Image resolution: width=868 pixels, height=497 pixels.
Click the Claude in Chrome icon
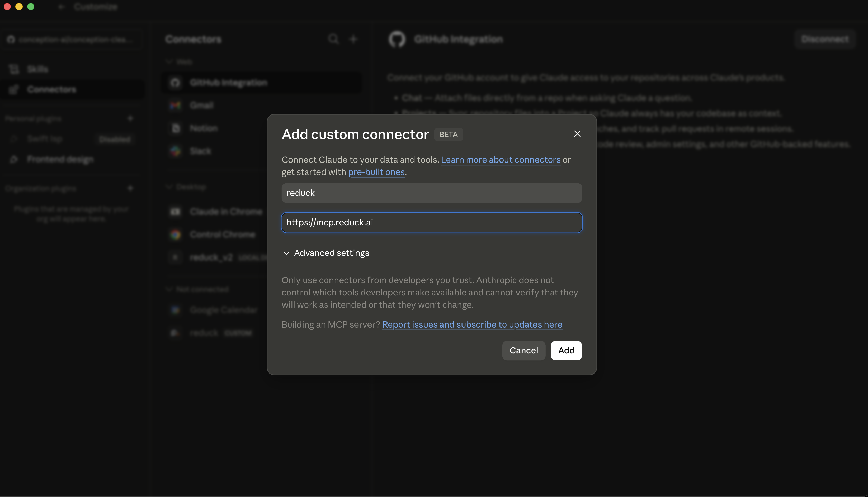tap(175, 212)
